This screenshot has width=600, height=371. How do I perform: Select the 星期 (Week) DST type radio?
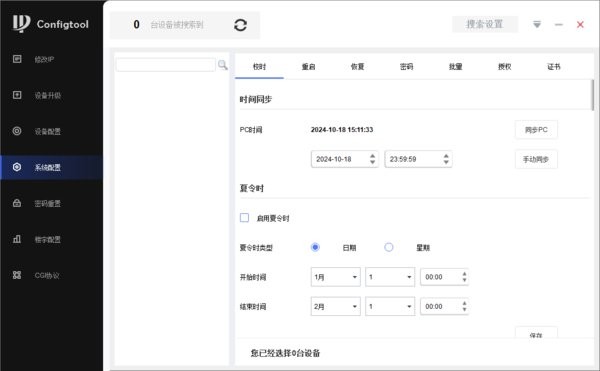pos(388,247)
